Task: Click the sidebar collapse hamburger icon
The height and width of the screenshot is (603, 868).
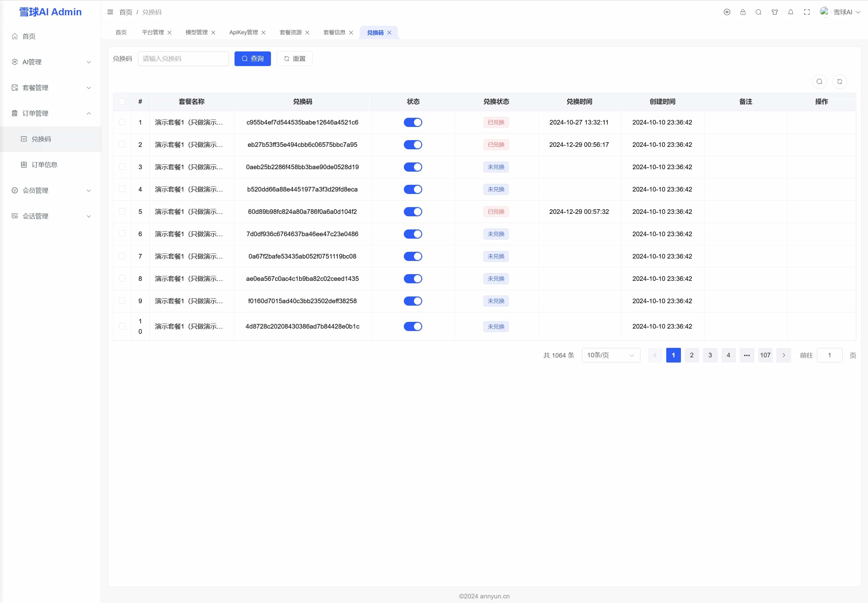Action: [110, 12]
